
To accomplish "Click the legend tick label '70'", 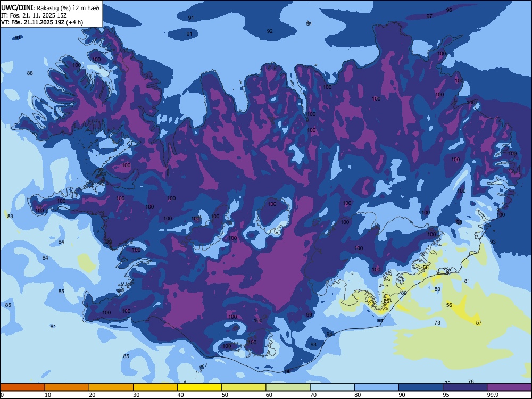I will point(313,395).
